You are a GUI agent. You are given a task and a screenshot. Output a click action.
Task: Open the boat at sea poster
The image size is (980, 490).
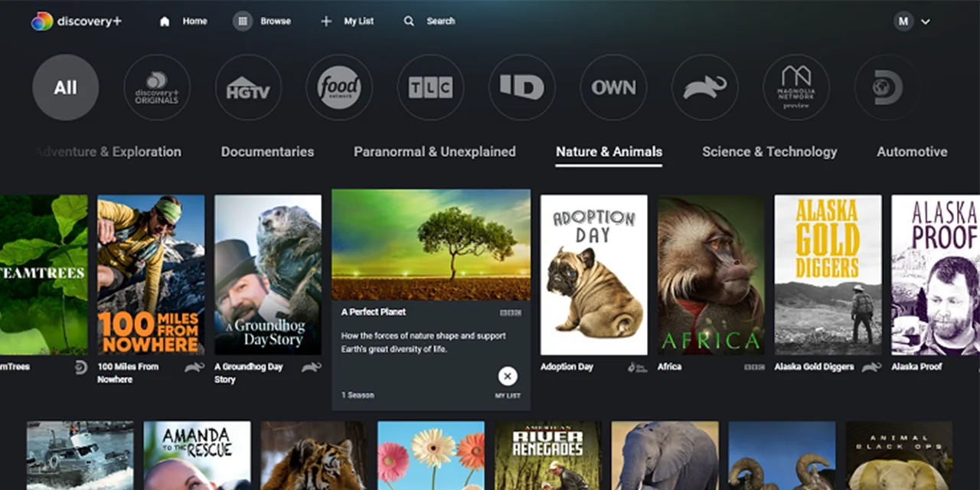[x=80, y=456]
